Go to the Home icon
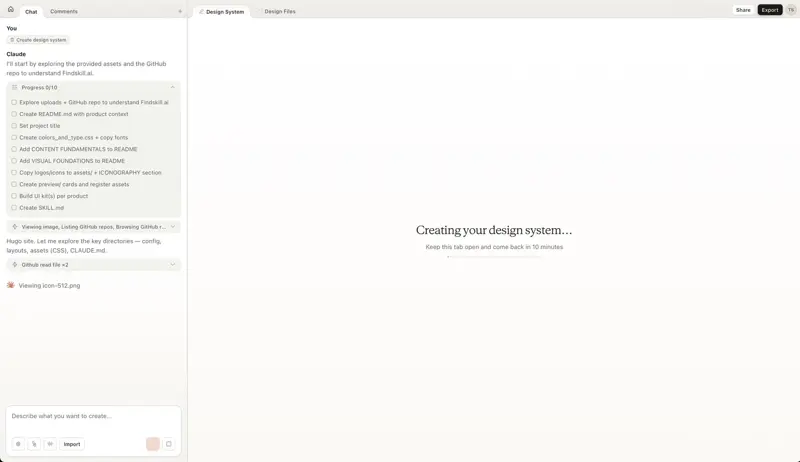This screenshot has width=800, height=462. pyautogui.click(x=11, y=9)
